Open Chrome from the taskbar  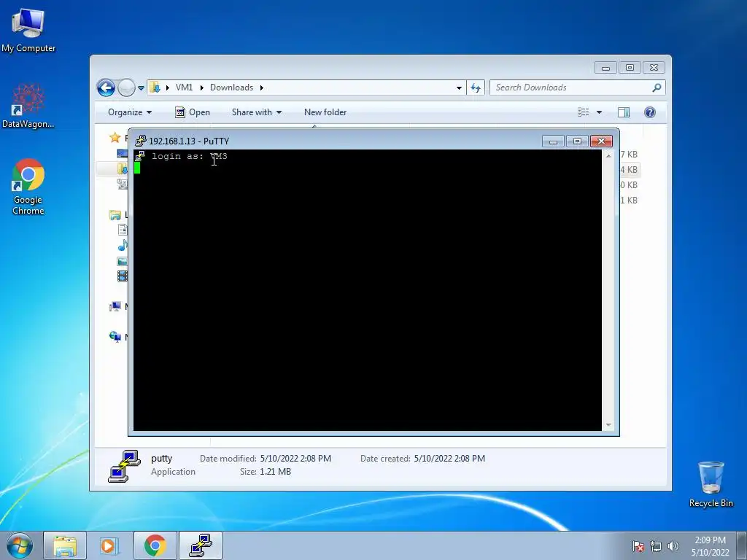coord(155,545)
